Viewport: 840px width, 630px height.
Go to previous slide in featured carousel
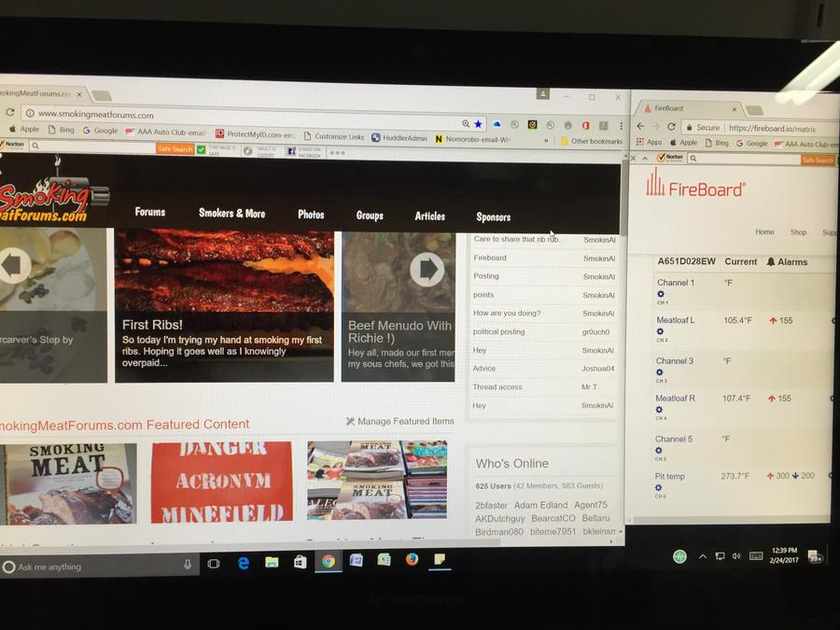(x=13, y=265)
